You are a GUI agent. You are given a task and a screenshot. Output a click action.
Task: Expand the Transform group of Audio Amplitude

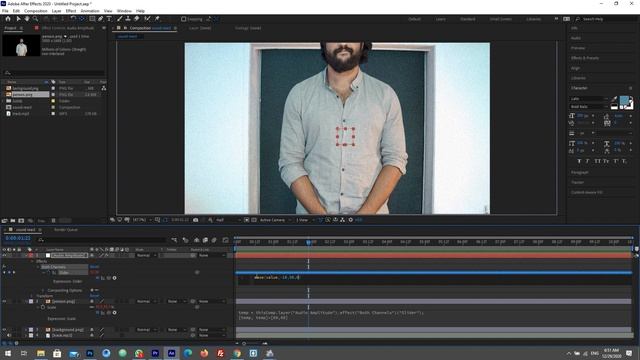[32, 296]
